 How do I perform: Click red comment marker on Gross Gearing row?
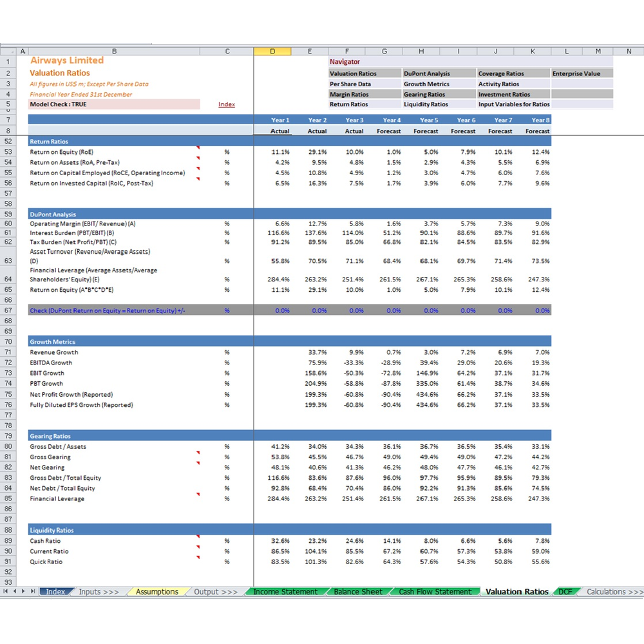[198, 453]
